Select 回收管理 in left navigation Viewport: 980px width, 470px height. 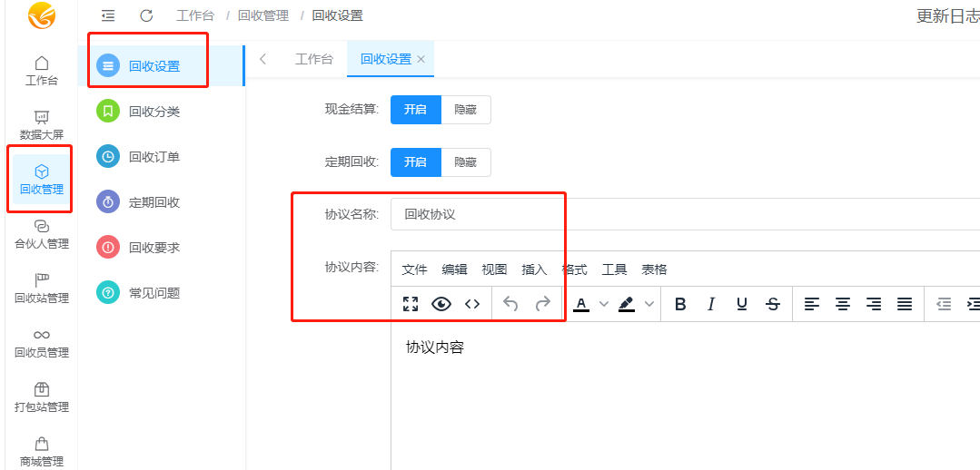pyautogui.click(x=42, y=179)
